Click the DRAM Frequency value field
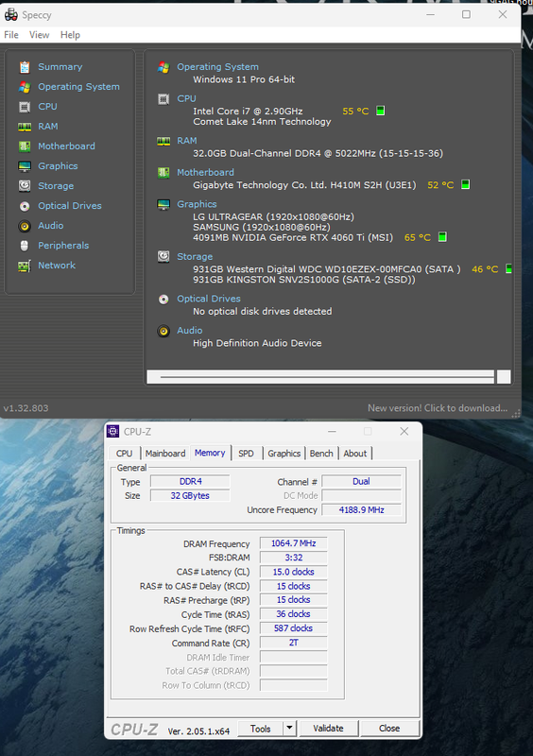Image resolution: width=533 pixels, height=756 pixels. click(293, 543)
